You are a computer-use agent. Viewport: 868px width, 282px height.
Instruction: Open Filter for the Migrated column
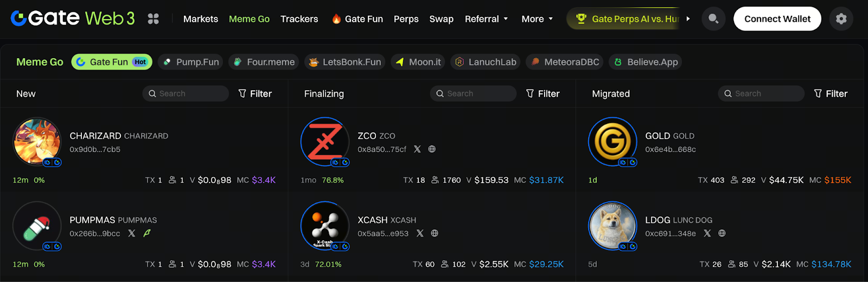coord(831,93)
